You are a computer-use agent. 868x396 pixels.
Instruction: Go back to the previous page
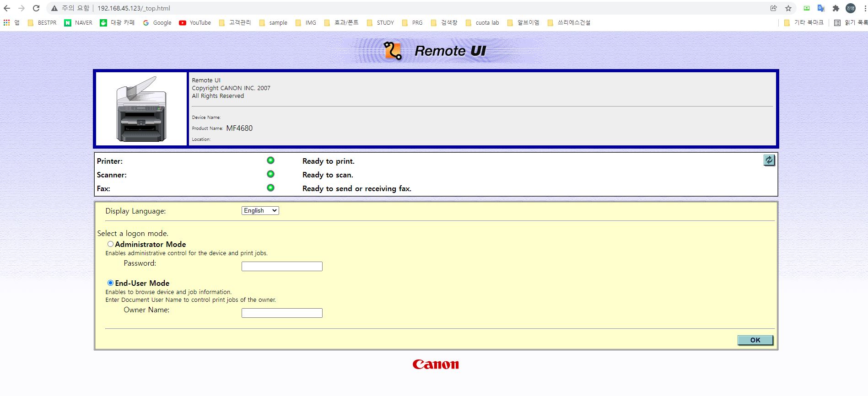point(7,8)
